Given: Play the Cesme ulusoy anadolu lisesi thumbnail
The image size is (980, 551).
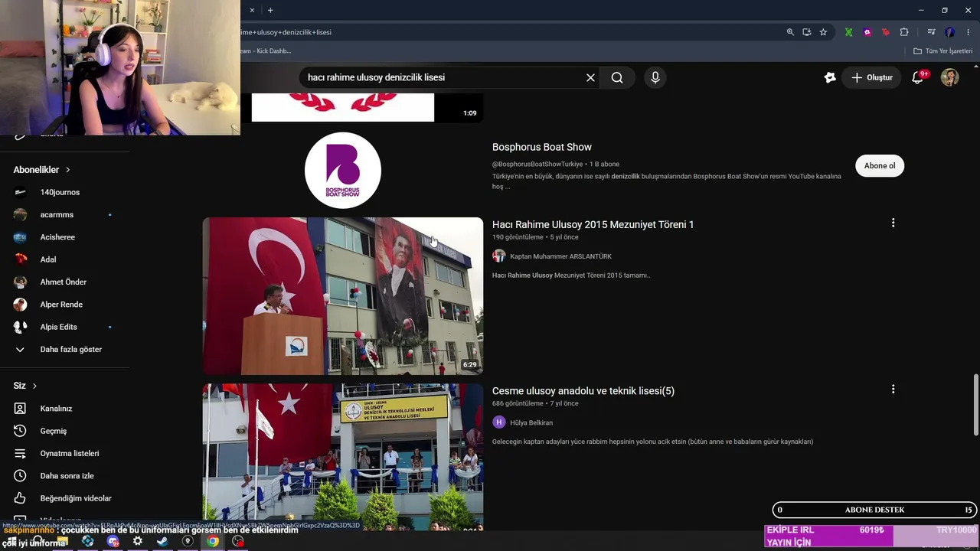Looking at the screenshot, I should point(343,457).
